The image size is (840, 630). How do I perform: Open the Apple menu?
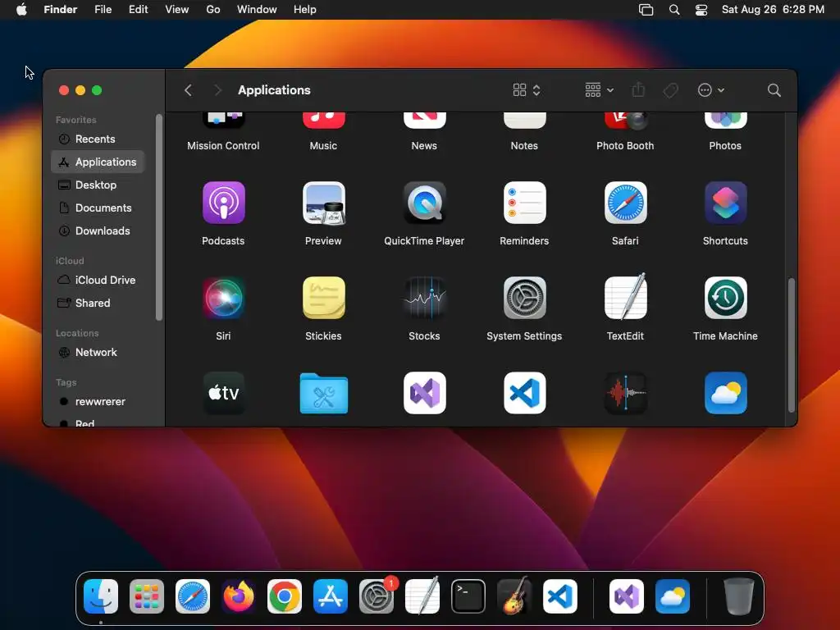21,10
